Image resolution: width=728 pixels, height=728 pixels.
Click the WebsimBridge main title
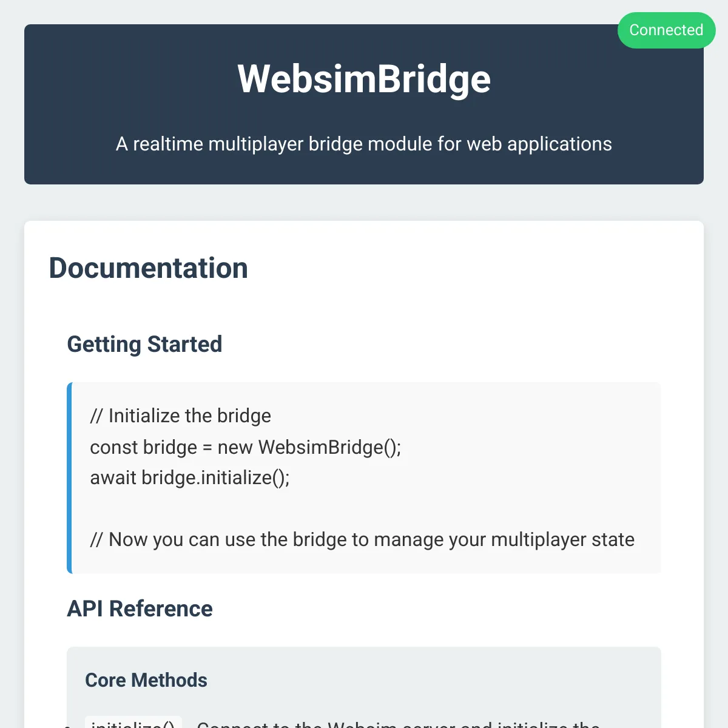click(x=364, y=79)
